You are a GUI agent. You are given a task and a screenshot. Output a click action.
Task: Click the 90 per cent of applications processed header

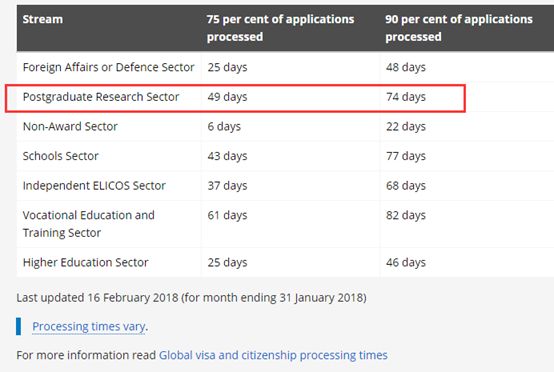[x=459, y=28]
